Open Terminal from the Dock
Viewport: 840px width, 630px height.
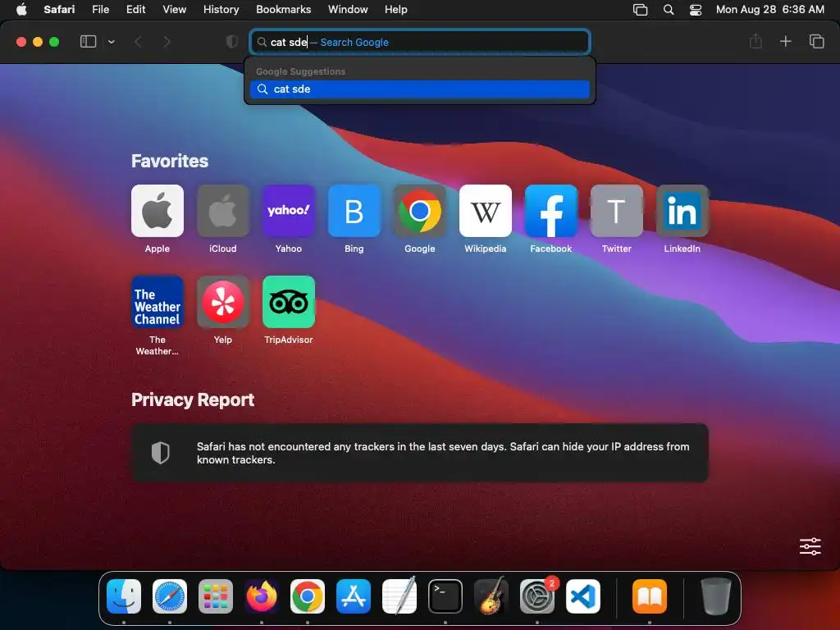tap(445, 596)
